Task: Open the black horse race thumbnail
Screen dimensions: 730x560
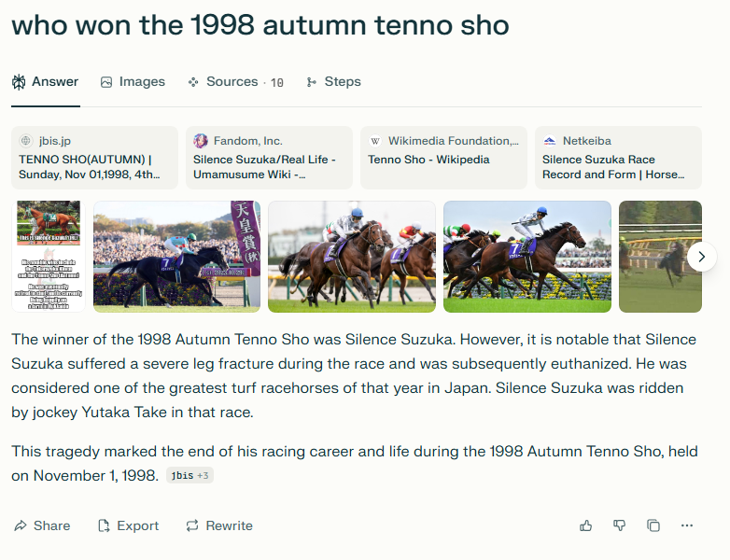Action: point(177,256)
